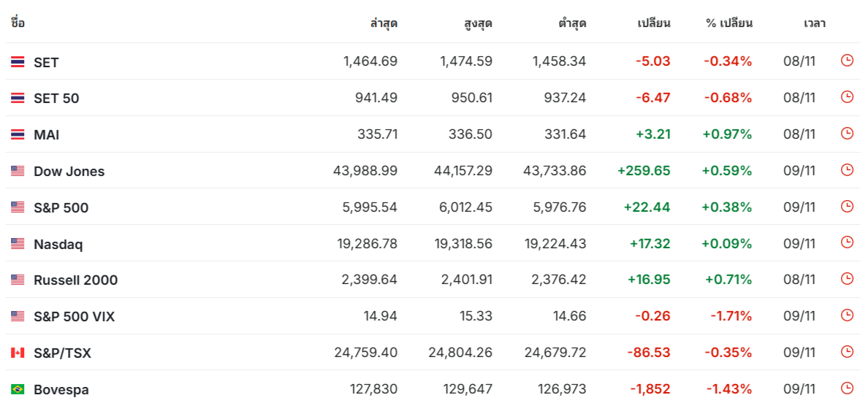This screenshot has width=868, height=403.
Task: Sort by the ล่าสุด column header
Action: [384, 23]
